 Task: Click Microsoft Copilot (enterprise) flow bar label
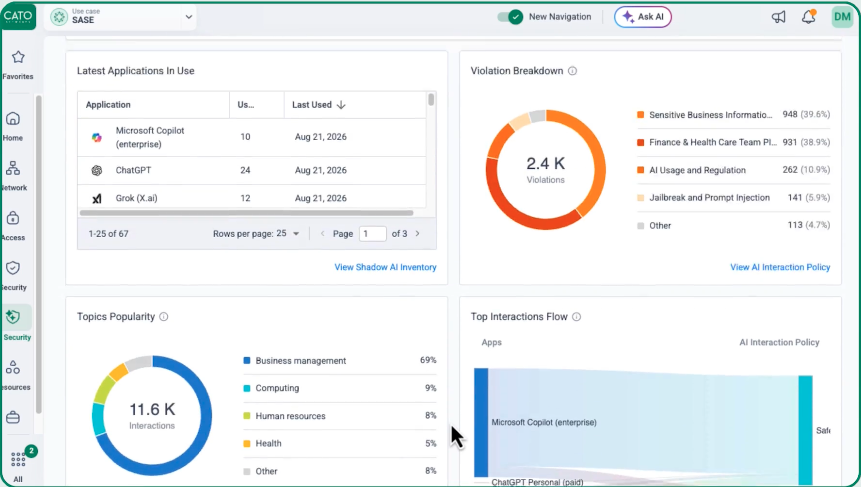(x=544, y=422)
